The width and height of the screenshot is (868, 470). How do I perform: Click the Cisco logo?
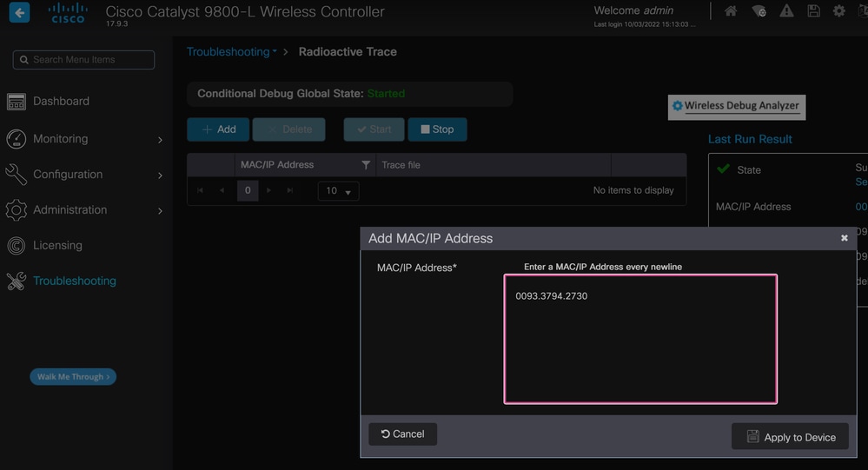pos(68,13)
